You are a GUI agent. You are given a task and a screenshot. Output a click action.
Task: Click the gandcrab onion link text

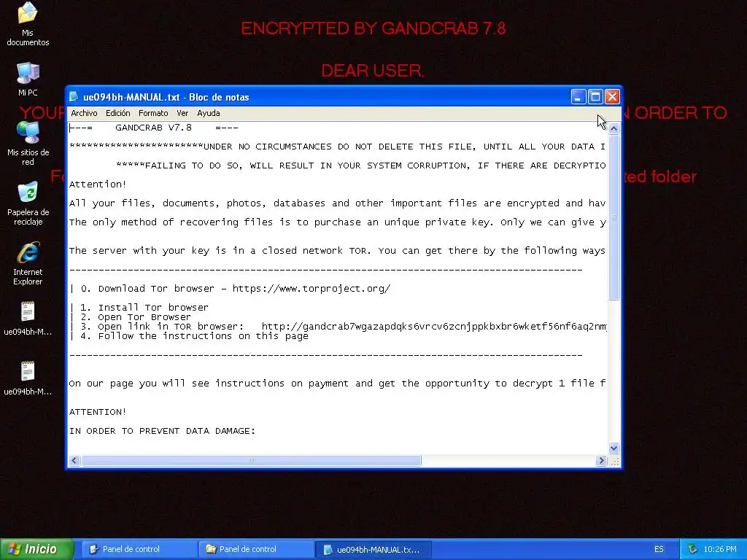coord(434,327)
